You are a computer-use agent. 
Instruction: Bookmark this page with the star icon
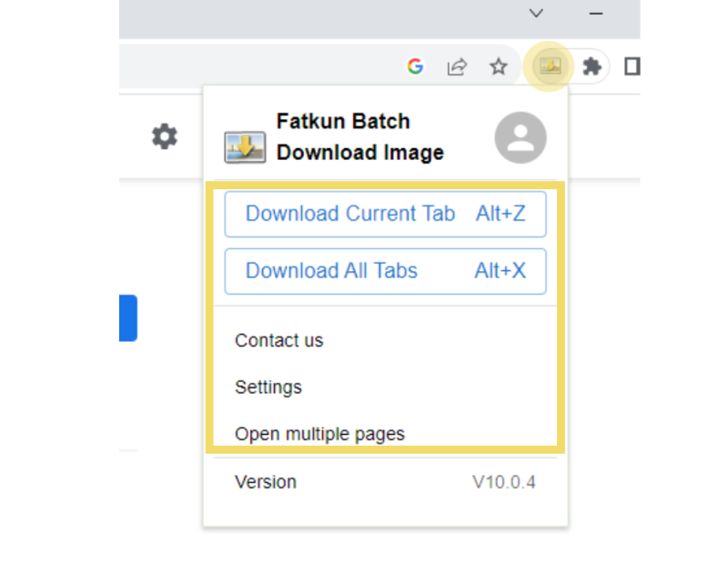(x=498, y=66)
